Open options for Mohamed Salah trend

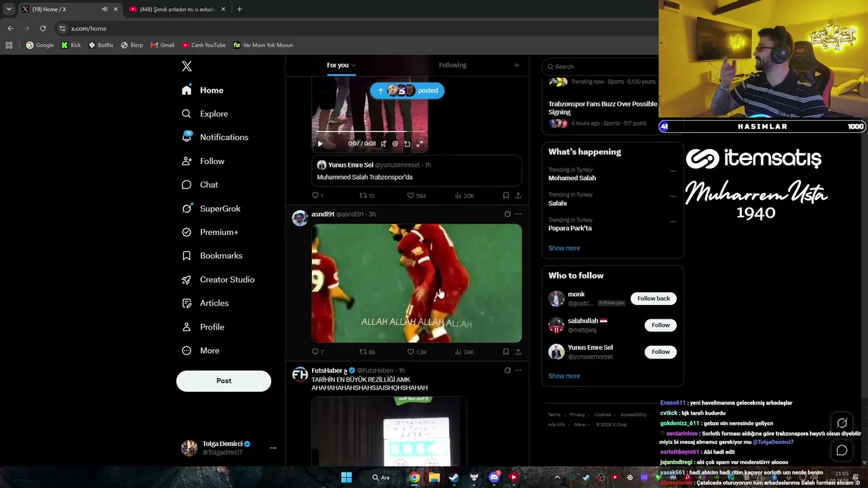(673, 171)
